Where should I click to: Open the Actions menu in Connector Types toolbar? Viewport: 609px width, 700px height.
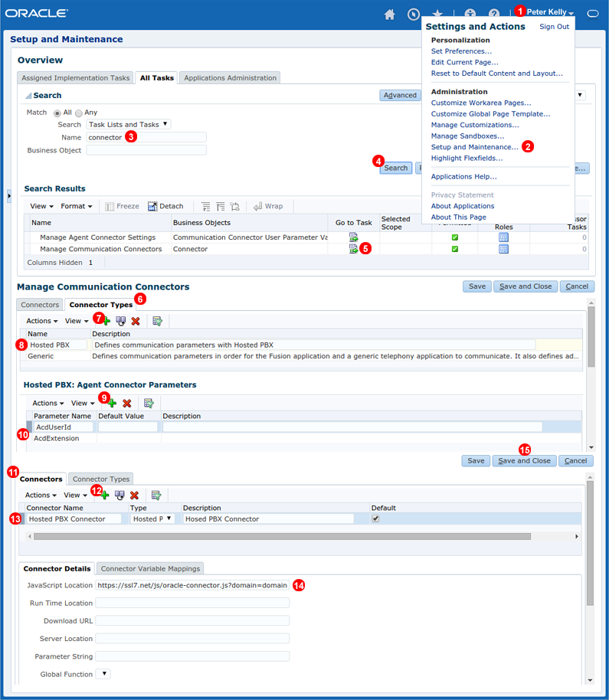tap(41, 321)
